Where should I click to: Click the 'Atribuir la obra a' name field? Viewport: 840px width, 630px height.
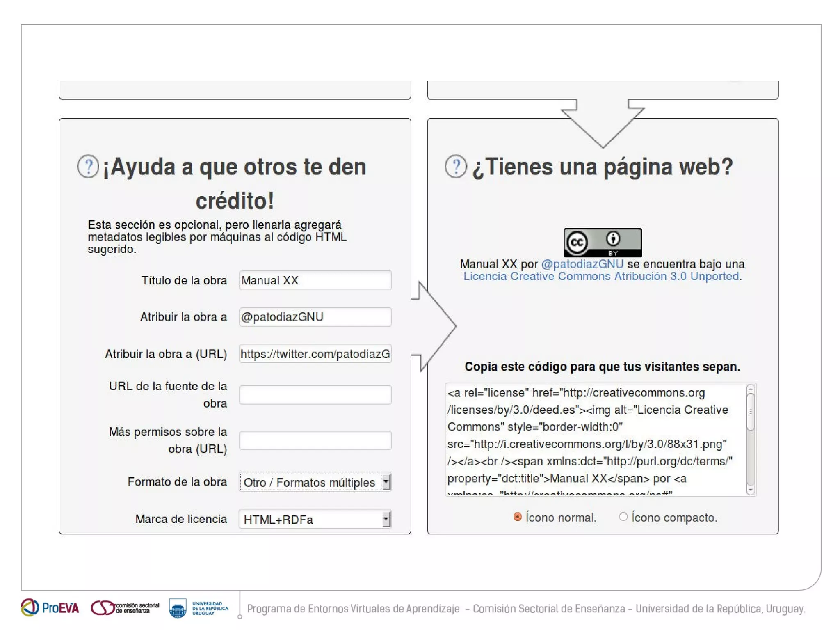click(x=315, y=317)
